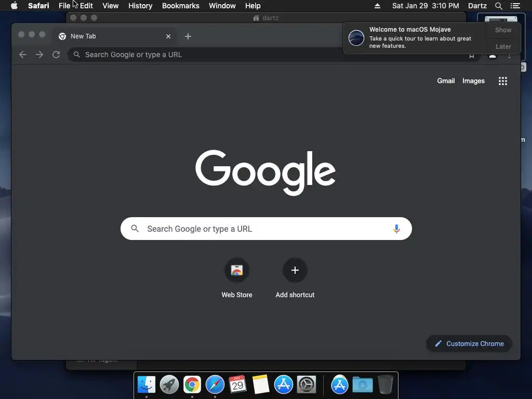Open Notes from the Dock
The image size is (532, 399).
261,385
